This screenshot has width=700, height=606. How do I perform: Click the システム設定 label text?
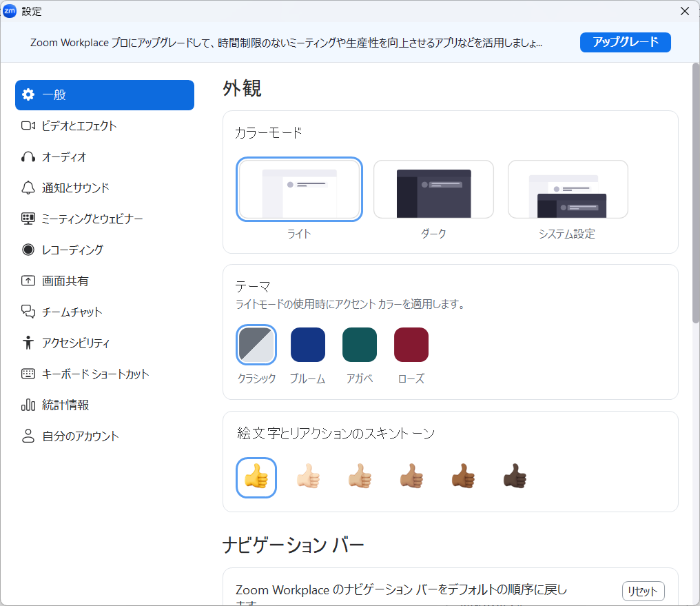(567, 234)
